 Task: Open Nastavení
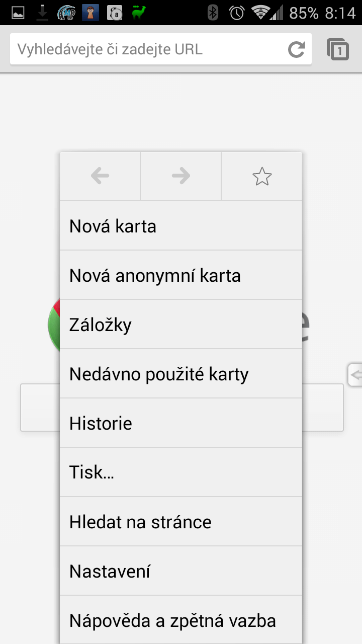tap(181, 571)
